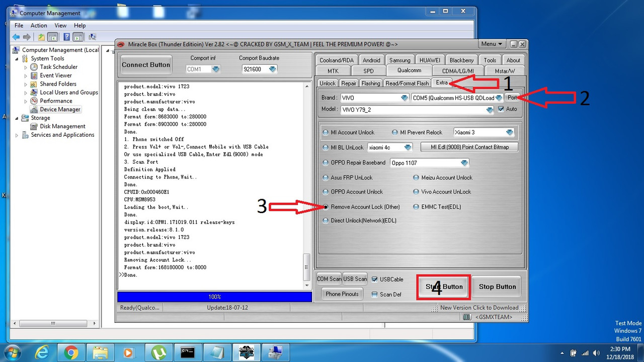Select Disk Management under Storage
The image size is (644, 362).
(x=62, y=126)
